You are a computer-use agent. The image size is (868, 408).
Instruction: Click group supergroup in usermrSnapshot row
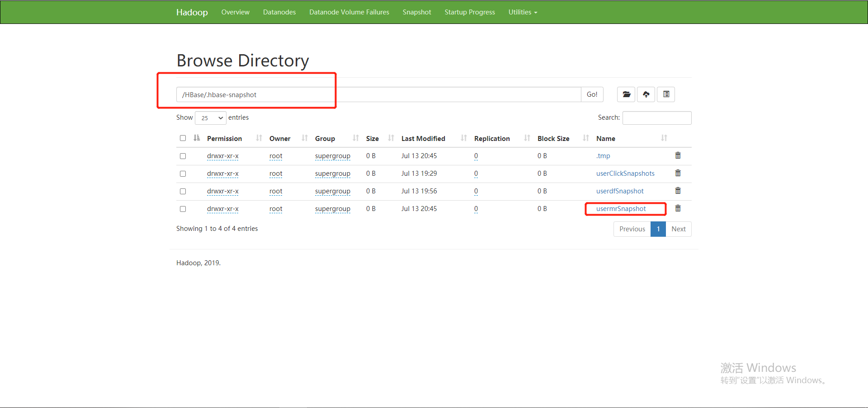pos(333,209)
